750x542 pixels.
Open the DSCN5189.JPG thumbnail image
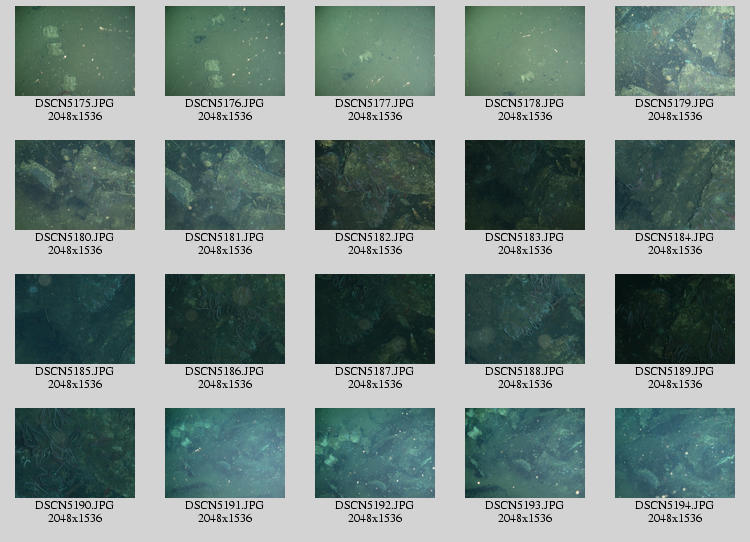[x=675, y=319]
